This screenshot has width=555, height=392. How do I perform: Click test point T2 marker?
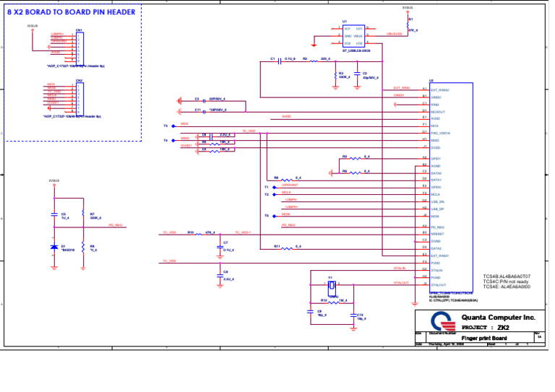(x=274, y=195)
